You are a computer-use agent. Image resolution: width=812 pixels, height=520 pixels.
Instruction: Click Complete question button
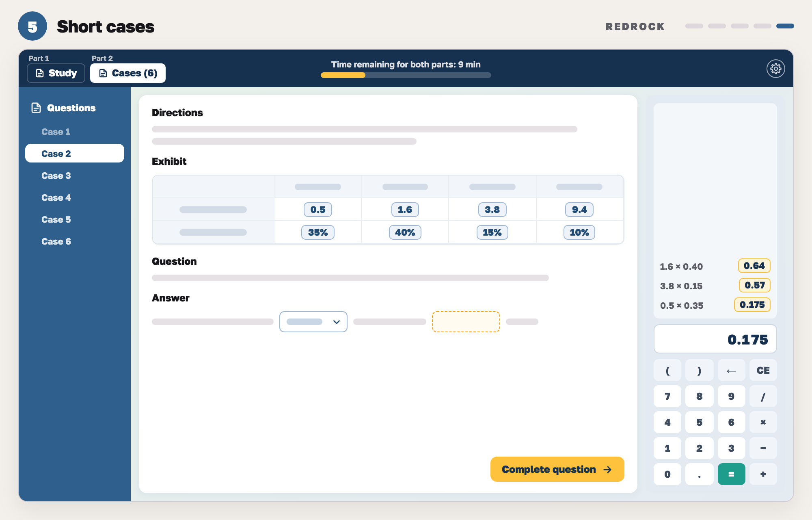click(557, 469)
